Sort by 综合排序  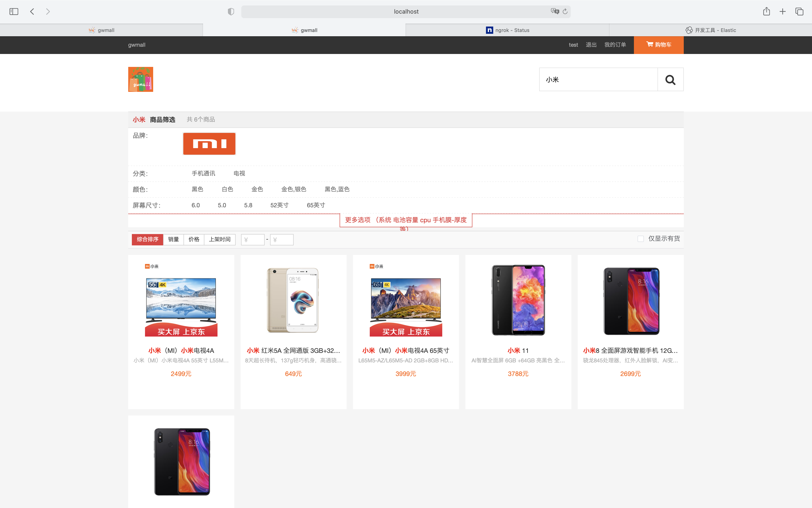pos(147,239)
